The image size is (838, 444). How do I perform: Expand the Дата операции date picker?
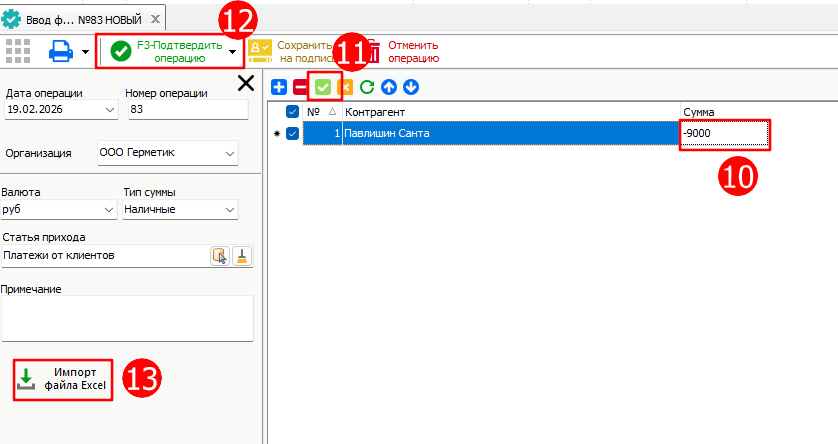[x=108, y=108]
